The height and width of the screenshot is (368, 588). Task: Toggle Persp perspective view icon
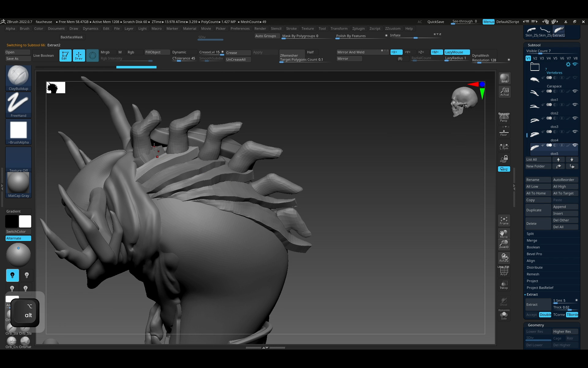point(504,117)
